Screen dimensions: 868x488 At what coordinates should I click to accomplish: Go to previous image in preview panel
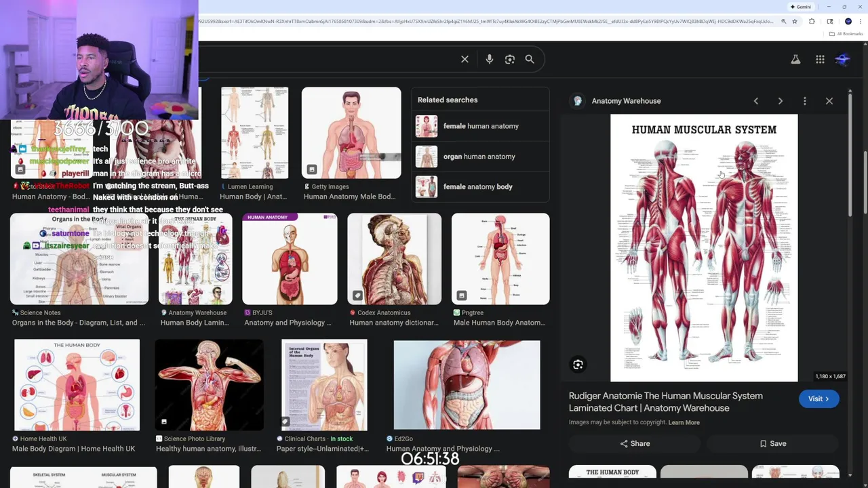[756, 101]
